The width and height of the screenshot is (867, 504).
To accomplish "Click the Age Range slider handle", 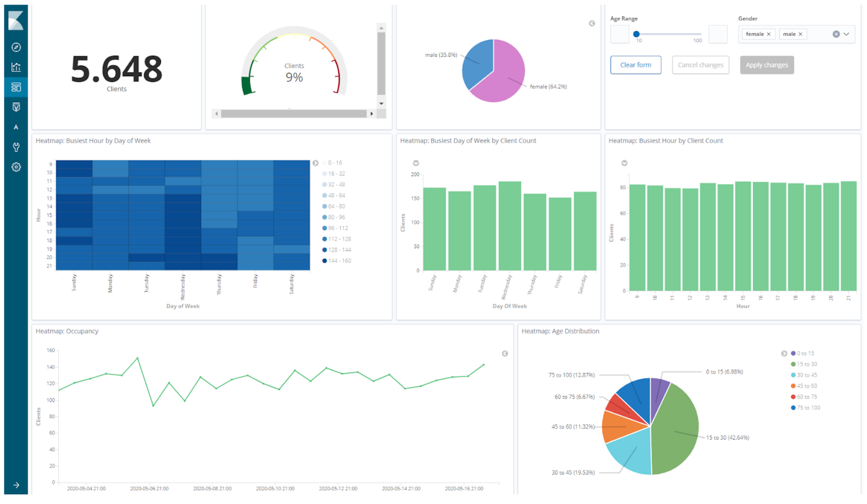I will [x=636, y=34].
